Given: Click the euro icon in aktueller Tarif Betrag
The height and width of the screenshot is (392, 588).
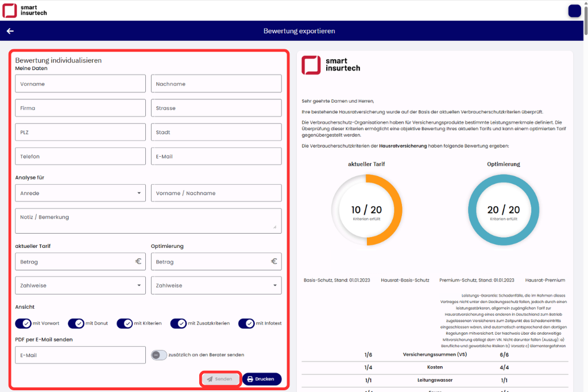Looking at the screenshot, I should [138, 262].
